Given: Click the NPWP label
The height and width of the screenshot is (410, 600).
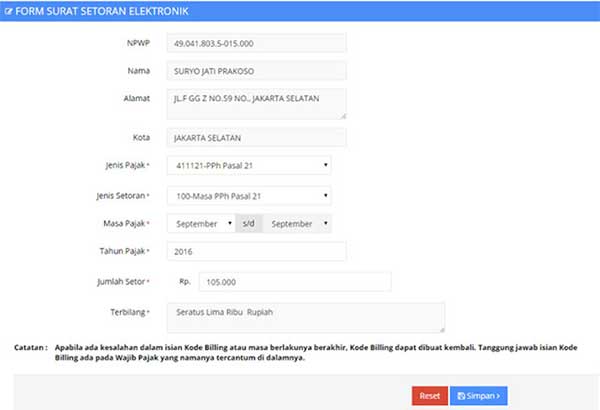Looking at the screenshot, I should click(x=138, y=43).
